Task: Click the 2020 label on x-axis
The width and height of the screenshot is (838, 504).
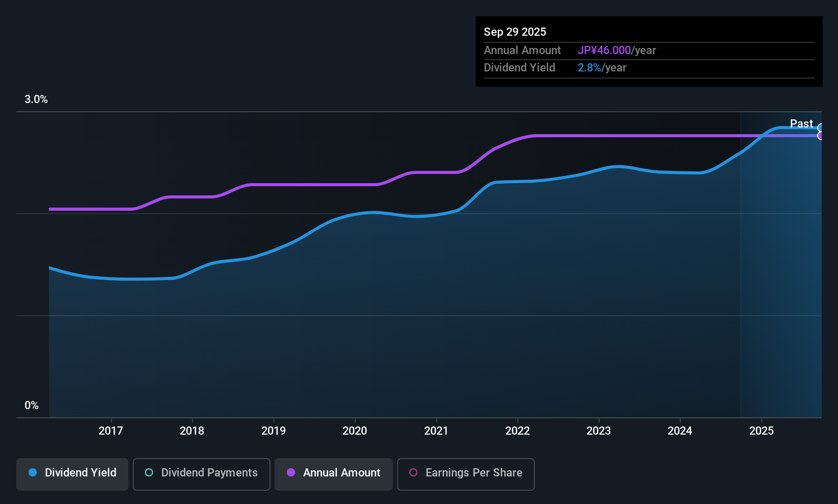Action: (x=355, y=431)
